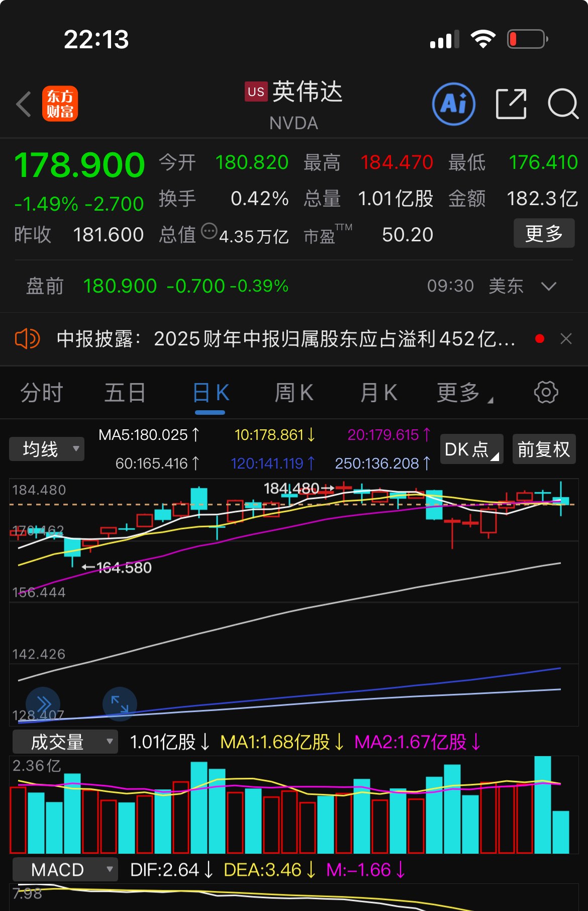Open the 成交量 indicator dropdown

(x=65, y=742)
